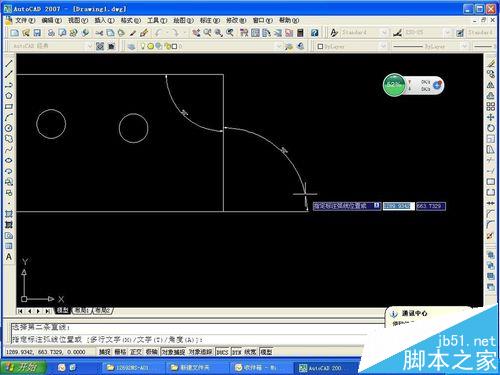Viewport: 500px width, 375px height.
Task: Toggle 对象捕捉 object snap in status bar
Action: (173, 352)
